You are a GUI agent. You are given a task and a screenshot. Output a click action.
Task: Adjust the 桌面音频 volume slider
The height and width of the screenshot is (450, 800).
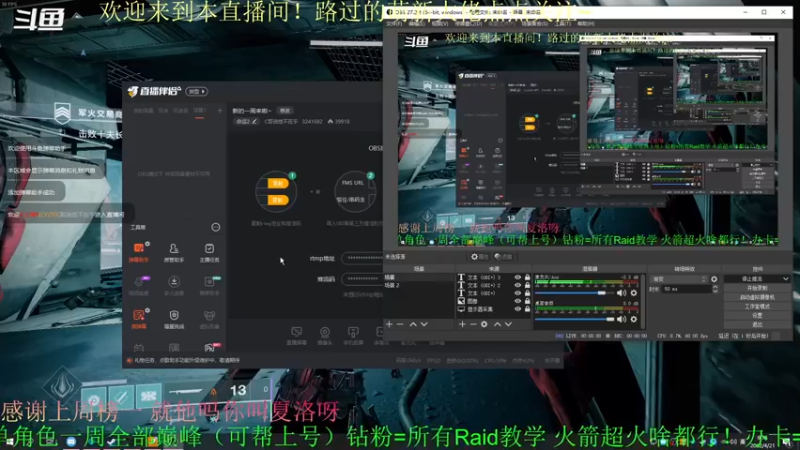[x=574, y=319]
